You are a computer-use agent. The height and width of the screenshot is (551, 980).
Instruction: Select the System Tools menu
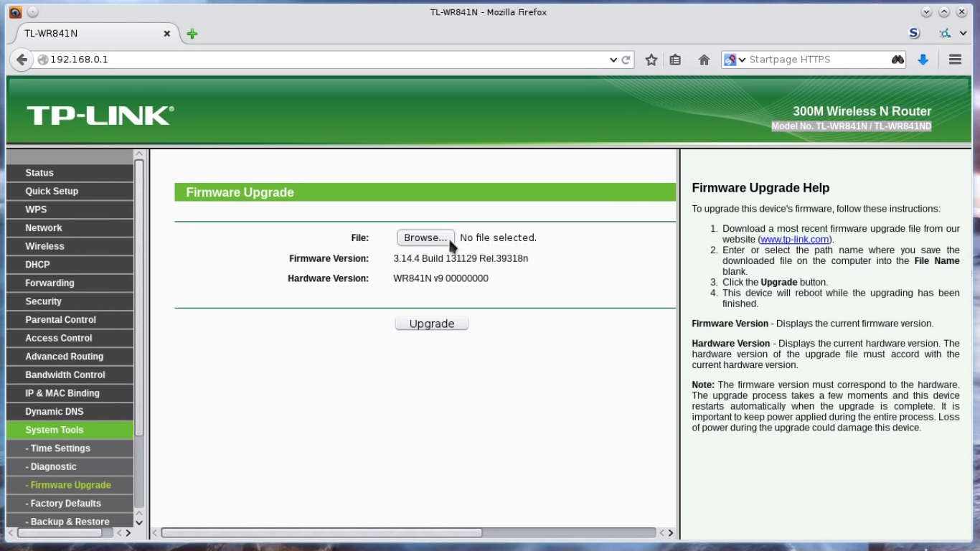pos(70,430)
